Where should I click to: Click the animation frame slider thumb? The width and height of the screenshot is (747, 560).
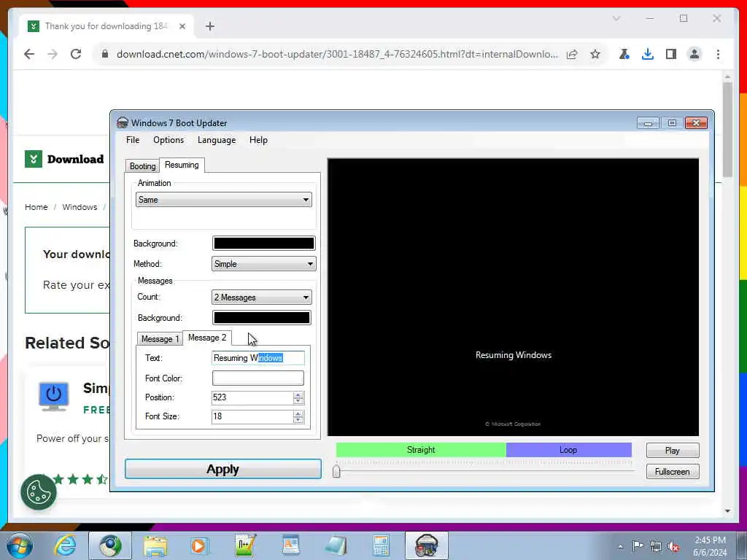pos(336,472)
